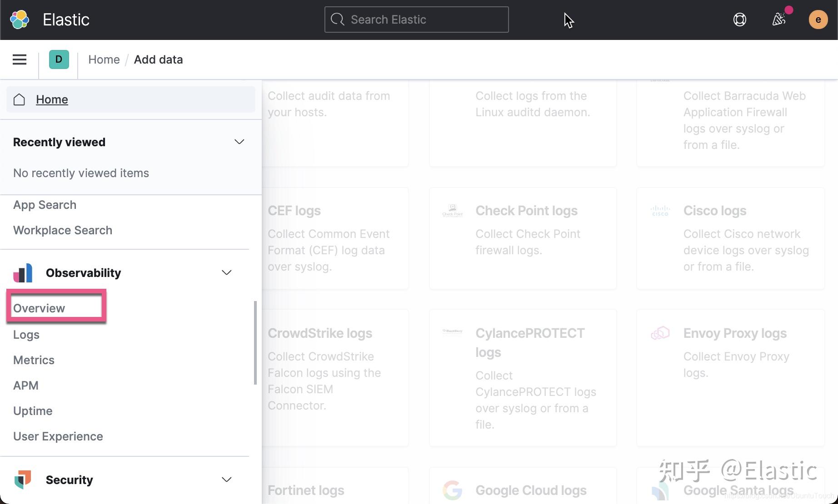838x504 pixels.
Task: Open the Overview page under Observability
Action: [x=39, y=308]
